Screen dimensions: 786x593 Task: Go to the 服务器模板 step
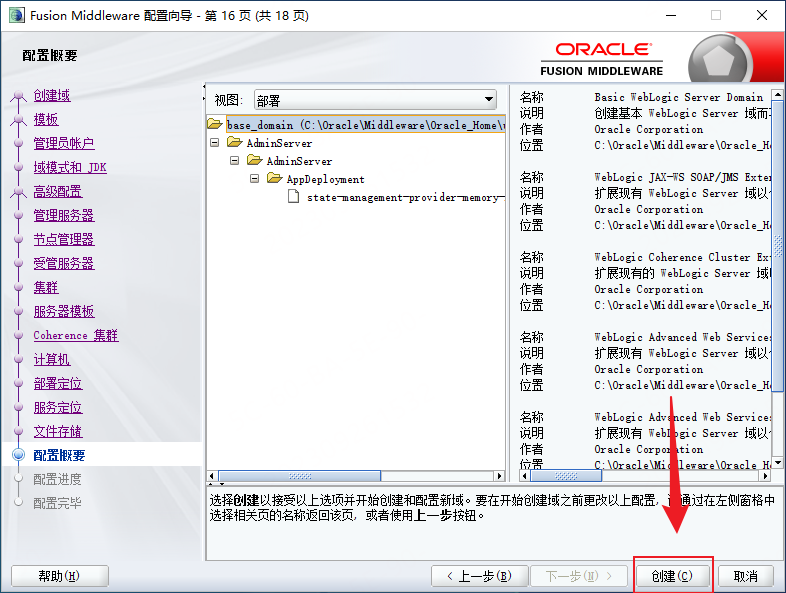point(64,312)
